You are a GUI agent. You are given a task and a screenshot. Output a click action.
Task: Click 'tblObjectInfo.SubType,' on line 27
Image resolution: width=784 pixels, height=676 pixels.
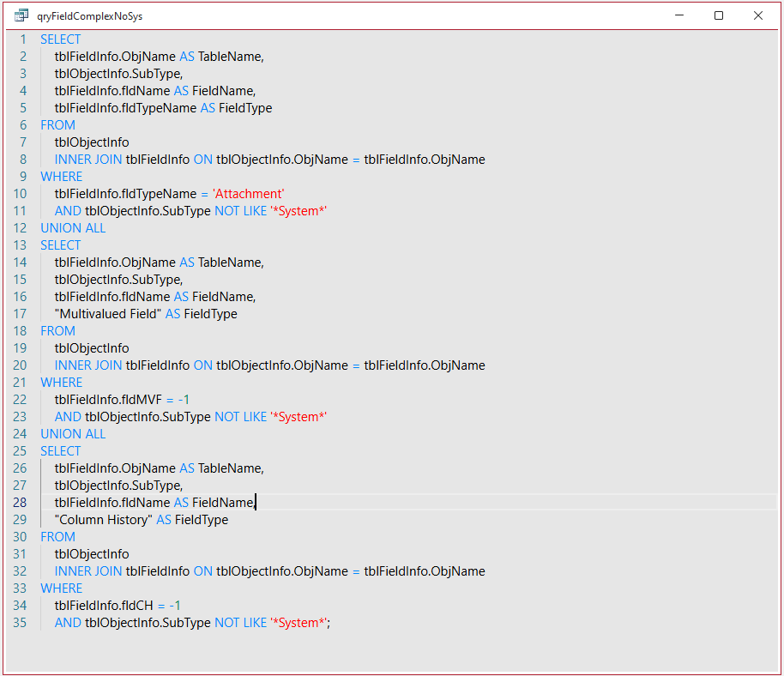tap(119, 486)
